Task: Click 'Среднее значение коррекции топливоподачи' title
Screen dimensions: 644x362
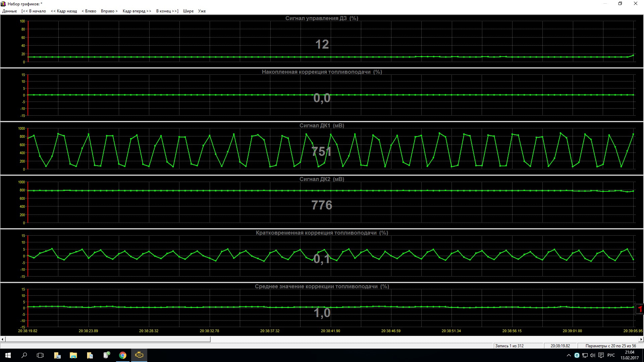Action: pyautogui.click(x=322, y=286)
